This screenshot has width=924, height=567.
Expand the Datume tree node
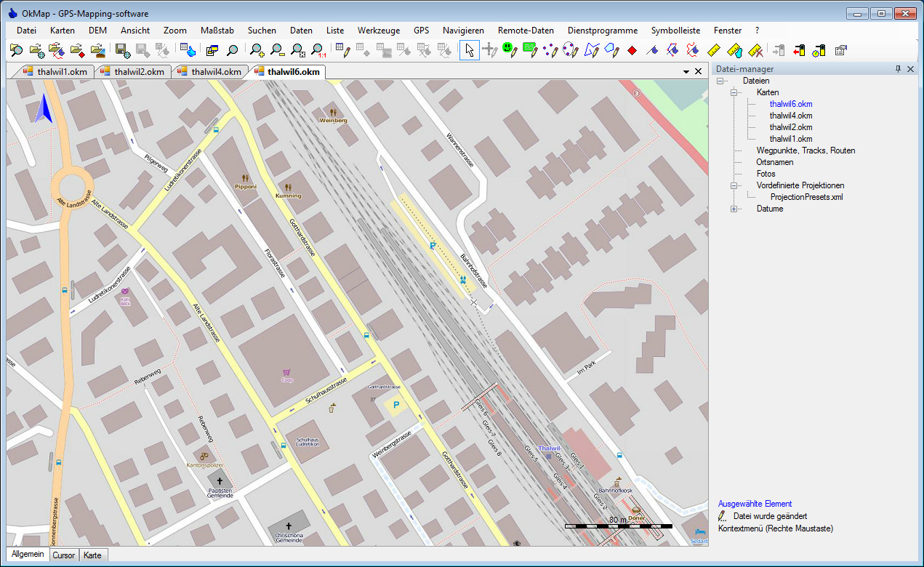pos(734,209)
